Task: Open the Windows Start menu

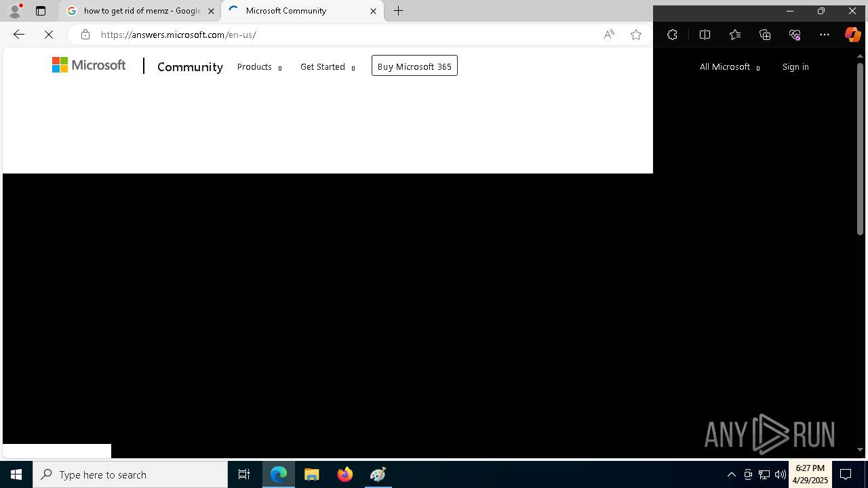Action: coord(16,474)
